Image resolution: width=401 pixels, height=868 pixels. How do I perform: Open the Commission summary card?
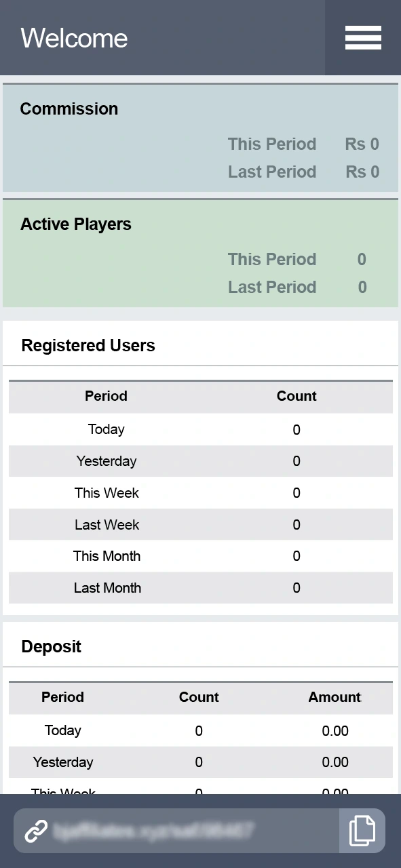(x=69, y=108)
